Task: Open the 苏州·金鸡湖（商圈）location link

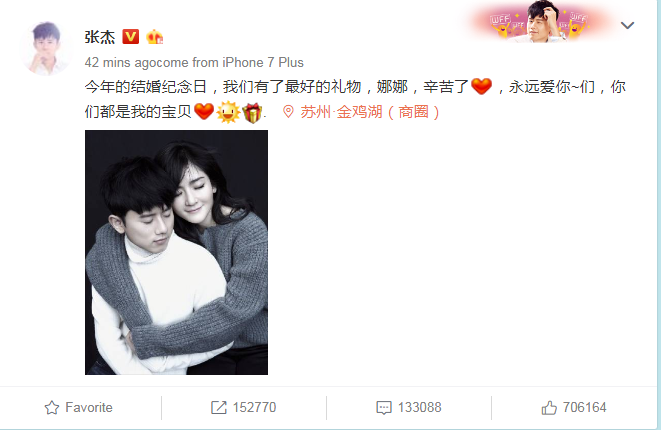Action: 370,112
